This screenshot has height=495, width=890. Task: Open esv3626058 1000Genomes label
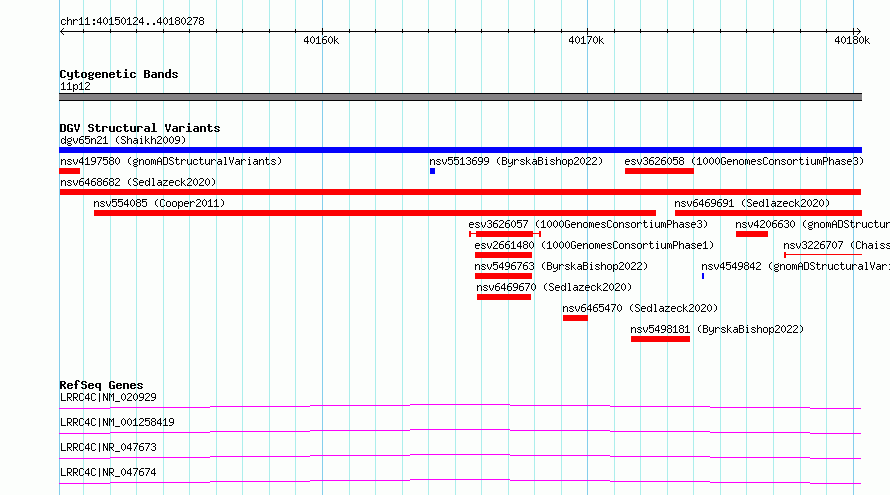pos(744,161)
